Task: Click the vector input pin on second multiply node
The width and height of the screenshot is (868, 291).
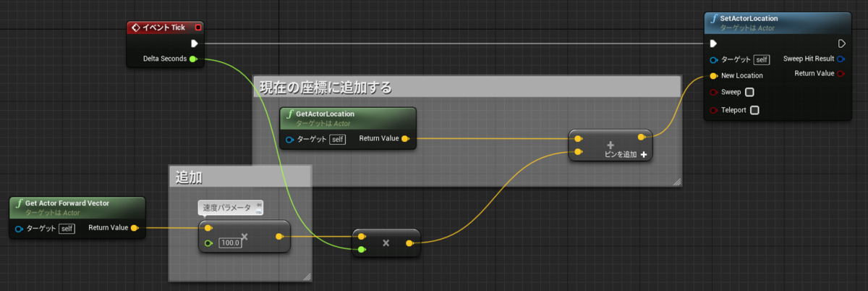Action: [362, 236]
